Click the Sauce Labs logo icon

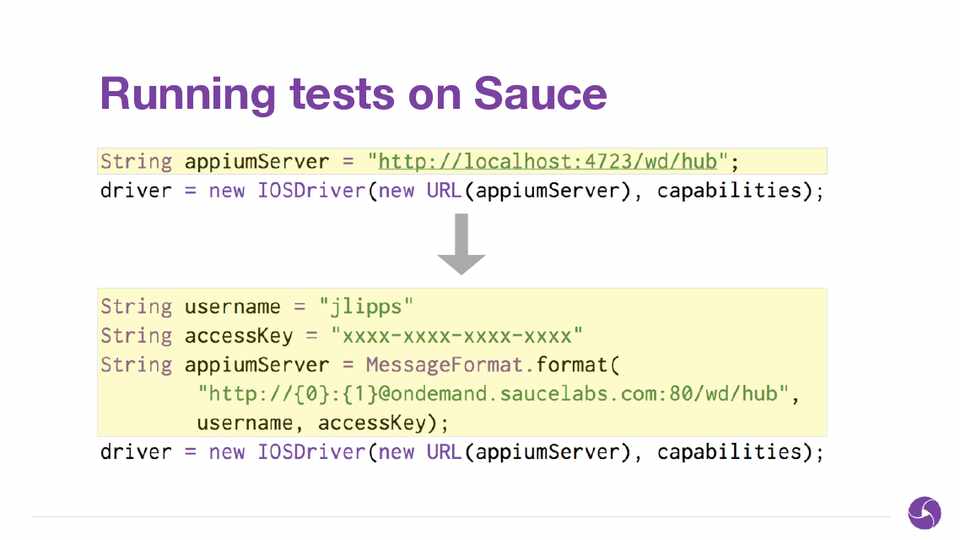point(924,512)
